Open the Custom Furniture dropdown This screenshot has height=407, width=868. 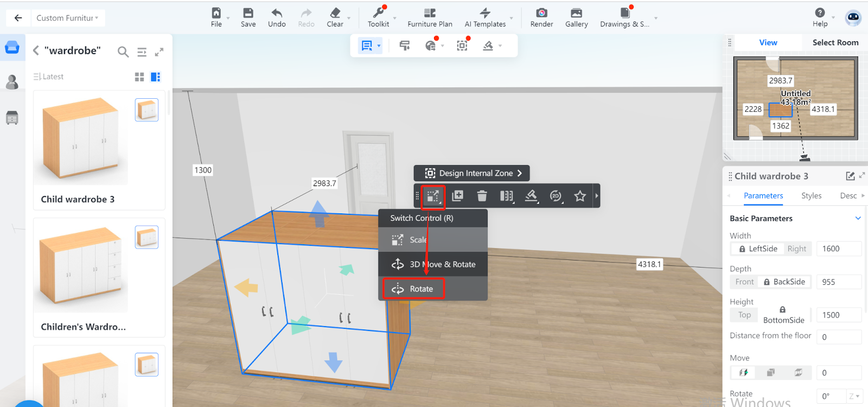point(67,18)
